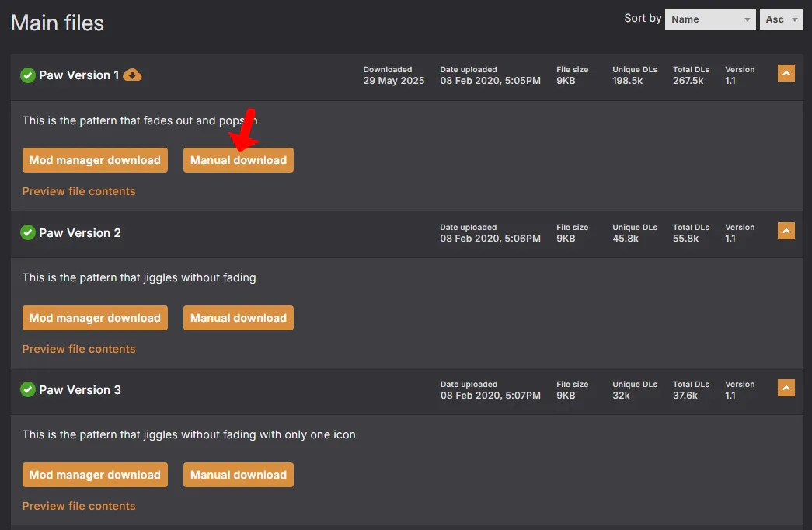Open the Sort by Name dropdown

tap(710, 19)
